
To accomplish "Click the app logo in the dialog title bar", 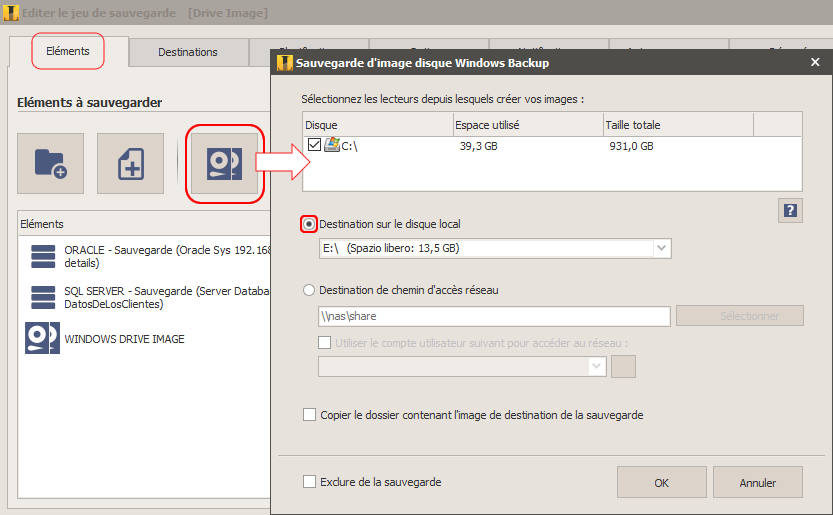I will (285, 63).
